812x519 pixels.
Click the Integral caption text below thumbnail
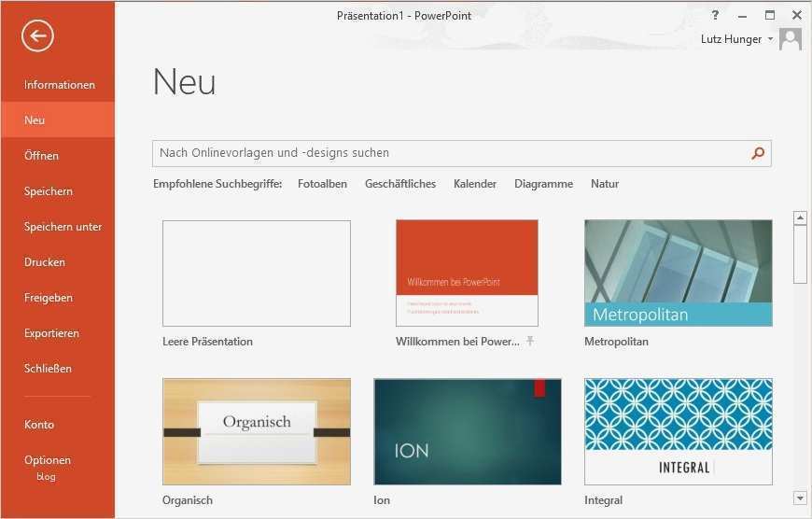[603, 500]
